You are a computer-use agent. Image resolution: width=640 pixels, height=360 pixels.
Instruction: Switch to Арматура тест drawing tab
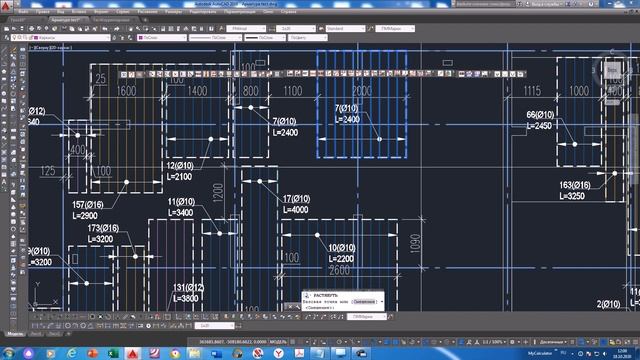[x=66, y=20]
